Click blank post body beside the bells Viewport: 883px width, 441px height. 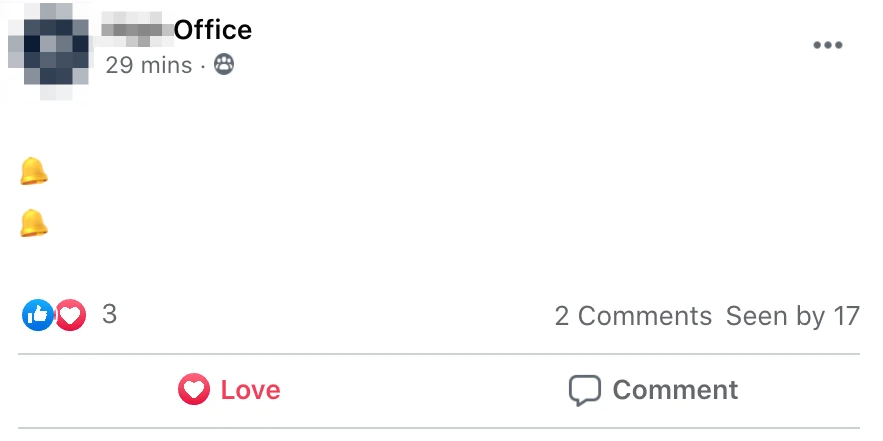coord(451,197)
